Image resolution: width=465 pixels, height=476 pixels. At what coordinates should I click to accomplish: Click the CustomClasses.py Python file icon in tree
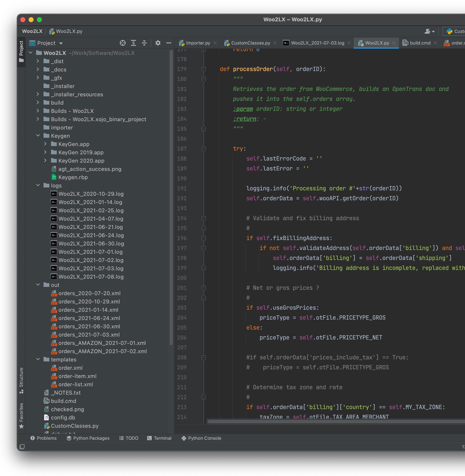coord(47,426)
